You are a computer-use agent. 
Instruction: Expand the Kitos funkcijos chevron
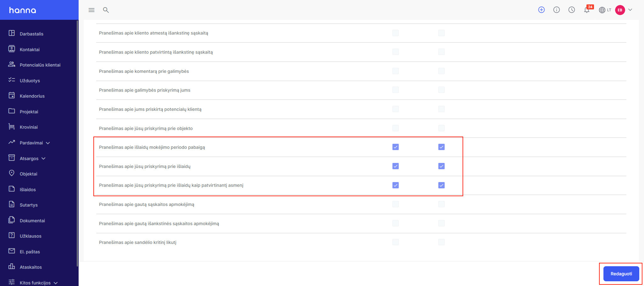(x=56, y=283)
